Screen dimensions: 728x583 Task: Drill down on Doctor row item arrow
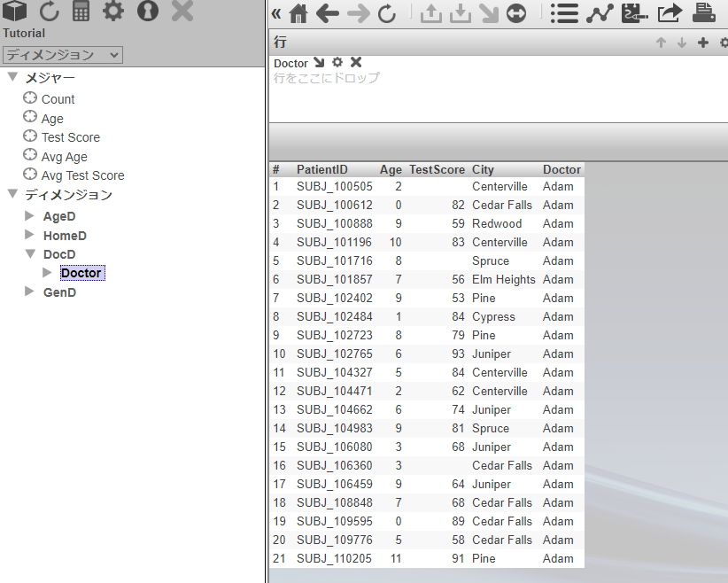[x=319, y=62]
